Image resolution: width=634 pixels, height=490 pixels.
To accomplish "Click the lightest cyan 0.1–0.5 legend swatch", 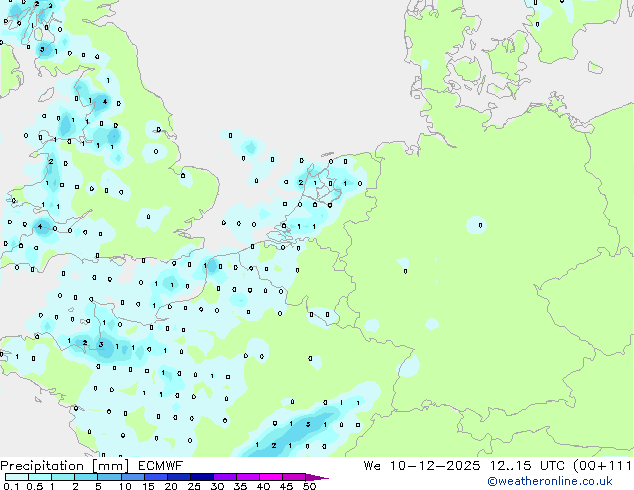I will point(17,477).
